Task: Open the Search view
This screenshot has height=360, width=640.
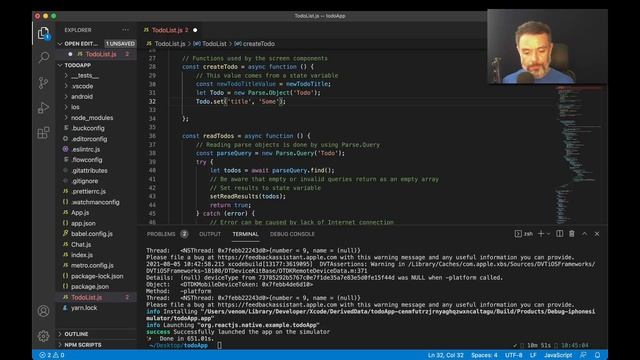Action: pos(43,57)
